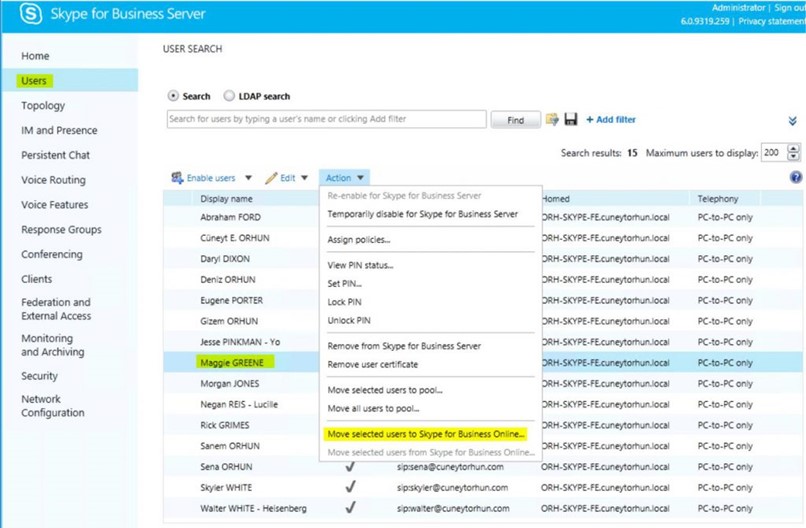Sort by Telephony column header
Screen dimensions: 806x528
point(718,198)
